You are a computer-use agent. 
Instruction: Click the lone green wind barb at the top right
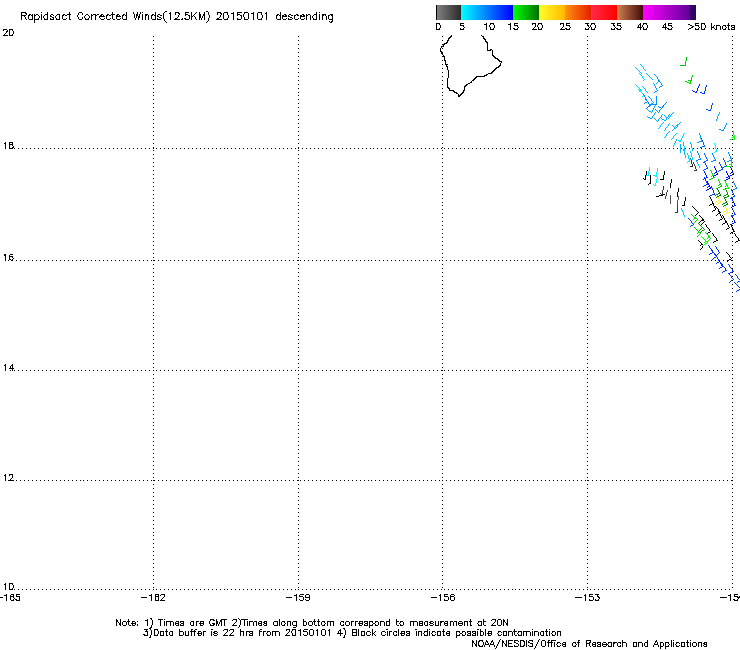pos(683,62)
